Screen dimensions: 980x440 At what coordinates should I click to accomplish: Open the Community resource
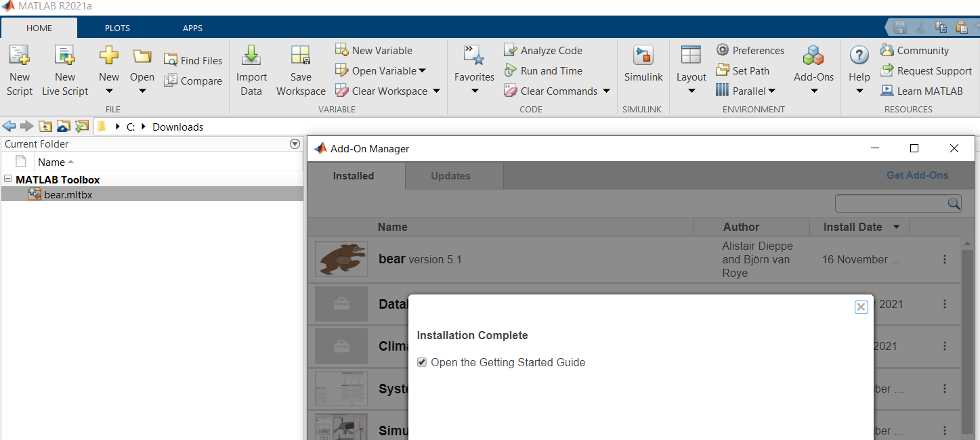click(914, 50)
